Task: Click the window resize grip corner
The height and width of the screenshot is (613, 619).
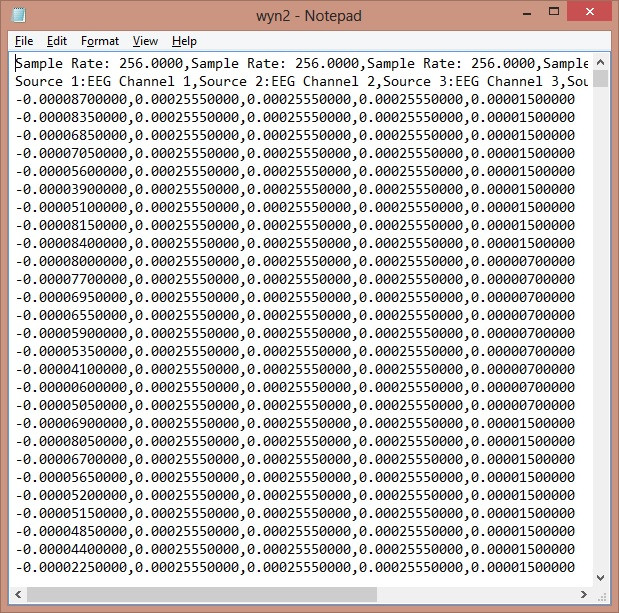Action: (602, 597)
